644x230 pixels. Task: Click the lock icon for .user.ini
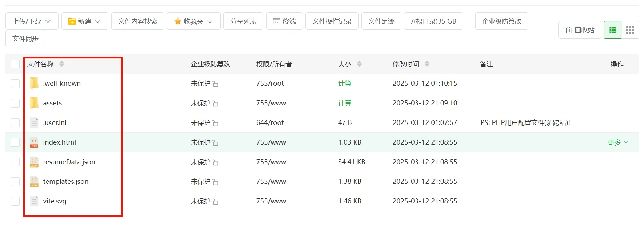(x=215, y=123)
